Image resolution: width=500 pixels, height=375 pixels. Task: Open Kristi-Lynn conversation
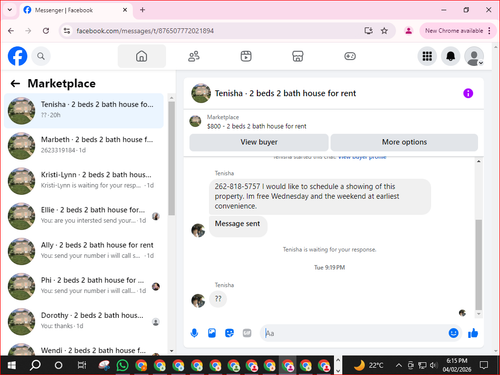[84, 181]
